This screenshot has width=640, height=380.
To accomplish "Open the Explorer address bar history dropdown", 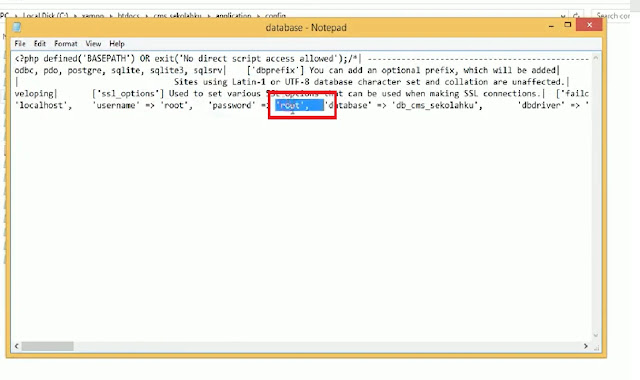I will tap(564, 16).
